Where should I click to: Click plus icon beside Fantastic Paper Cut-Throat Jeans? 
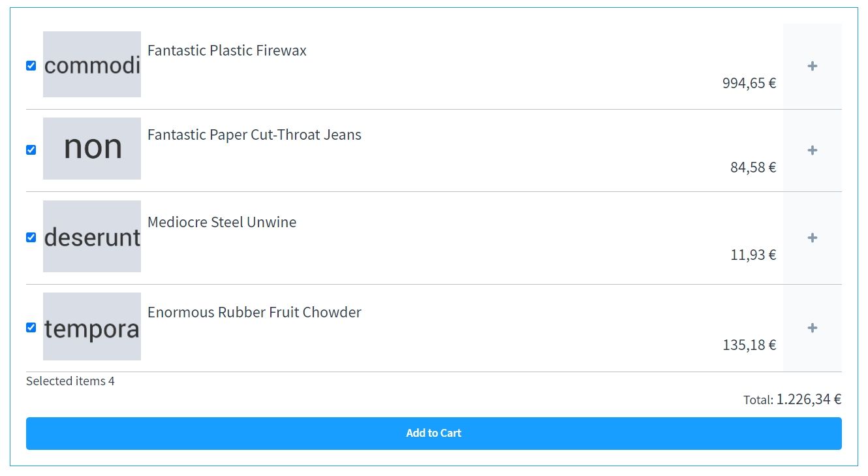coord(812,150)
